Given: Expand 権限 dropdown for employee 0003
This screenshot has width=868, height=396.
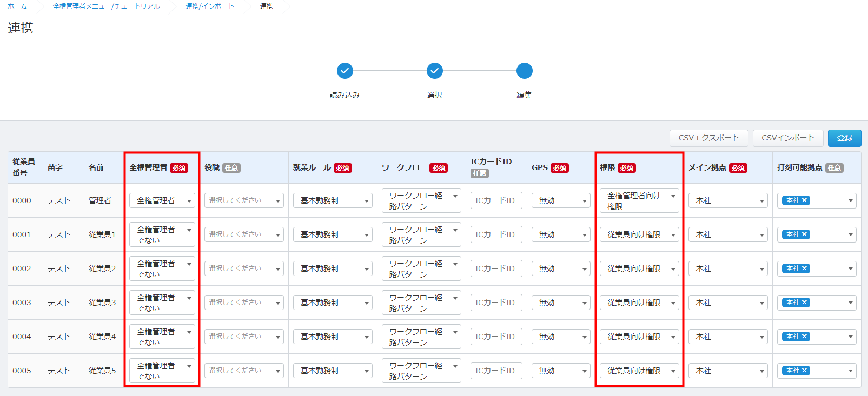Looking at the screenshot, I should coord(639,303).
